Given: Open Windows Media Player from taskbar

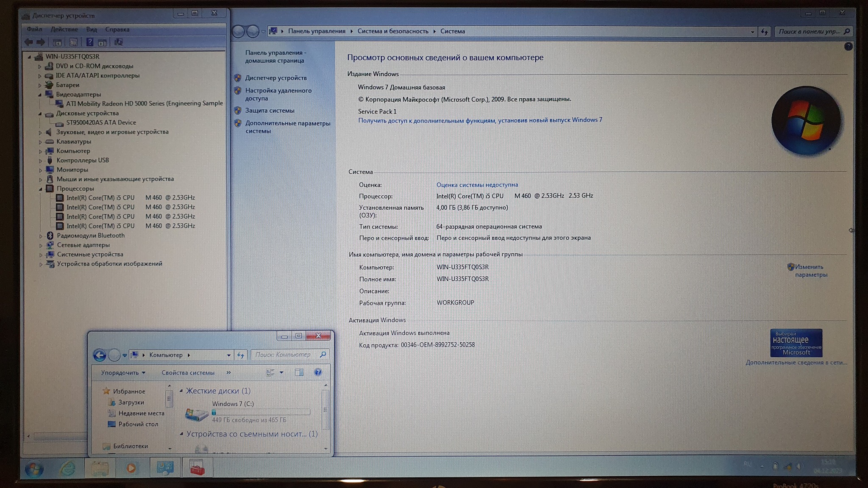Looking at the screenshot, I should [131, 468].
